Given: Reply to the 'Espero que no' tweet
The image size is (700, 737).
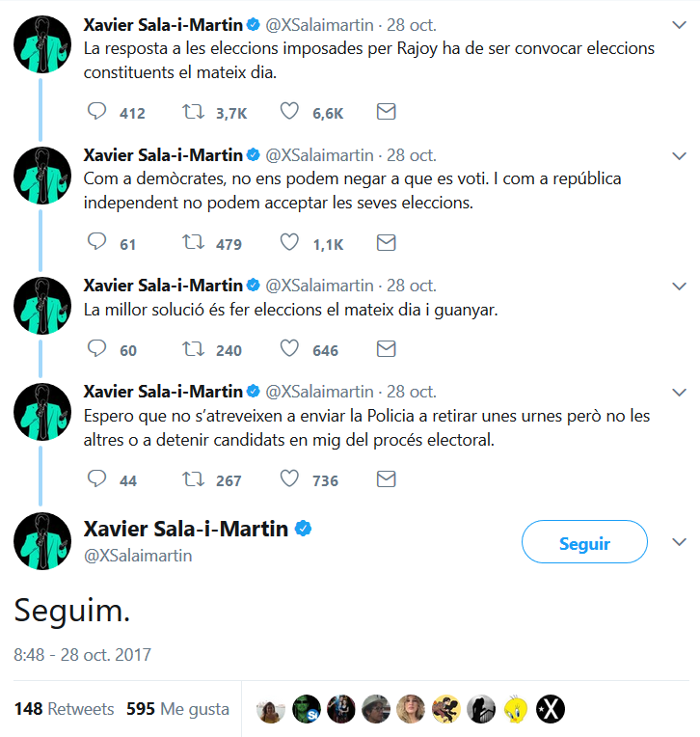Looking at the screenshot, I should pos(96,479).
